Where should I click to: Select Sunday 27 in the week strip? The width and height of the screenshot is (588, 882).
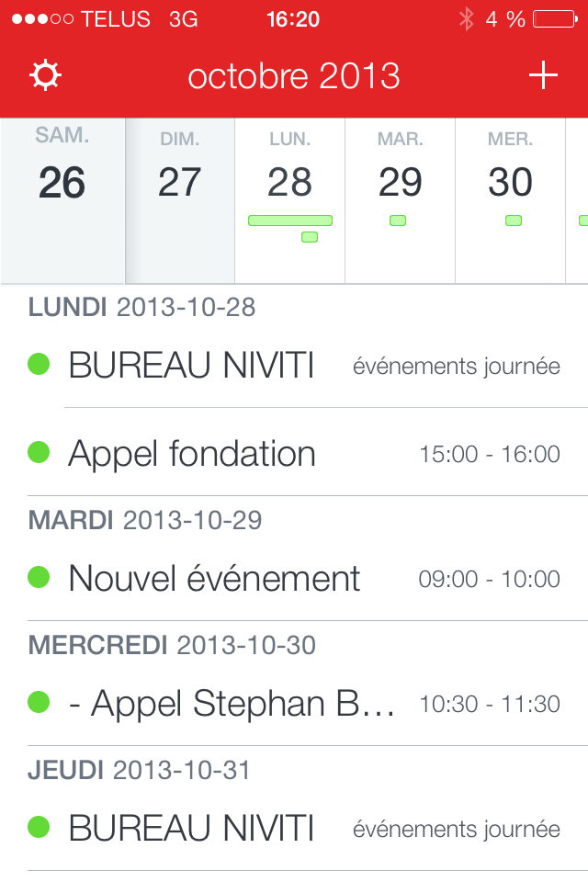pyautogui.click(x=180, y=201)
